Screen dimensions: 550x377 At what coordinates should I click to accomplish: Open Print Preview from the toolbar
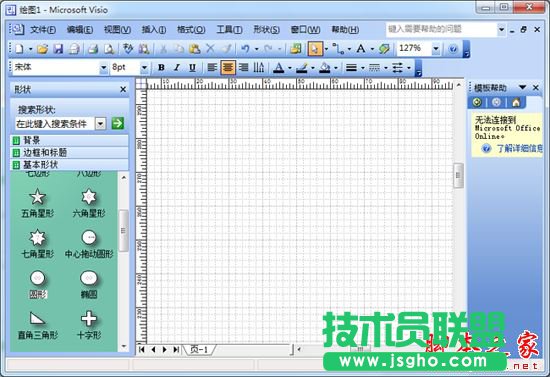tap(109, 49)
